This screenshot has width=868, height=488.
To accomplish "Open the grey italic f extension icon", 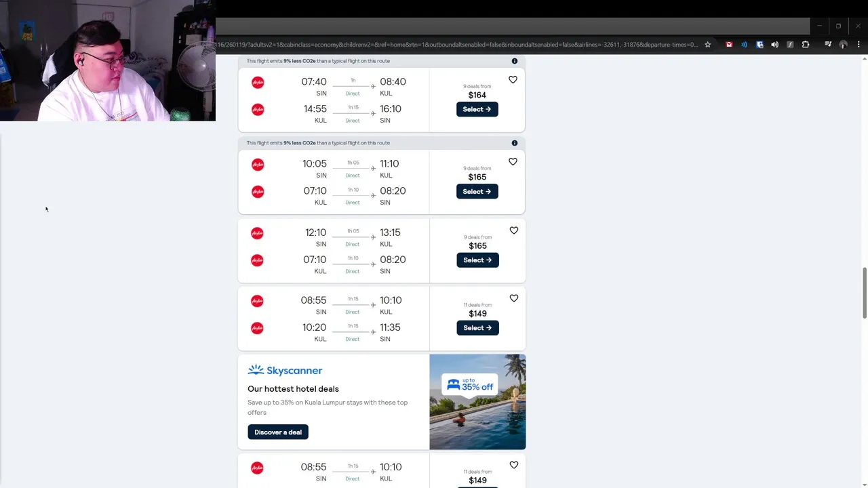I will click(x=790, y=45).
